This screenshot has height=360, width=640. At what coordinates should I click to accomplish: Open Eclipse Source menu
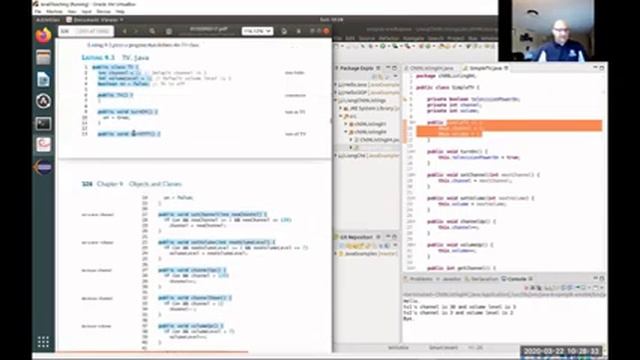[367, 38]
